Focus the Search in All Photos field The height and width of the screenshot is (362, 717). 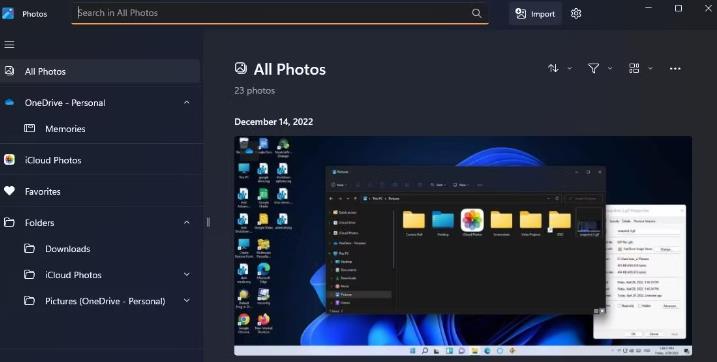point(280,13)
